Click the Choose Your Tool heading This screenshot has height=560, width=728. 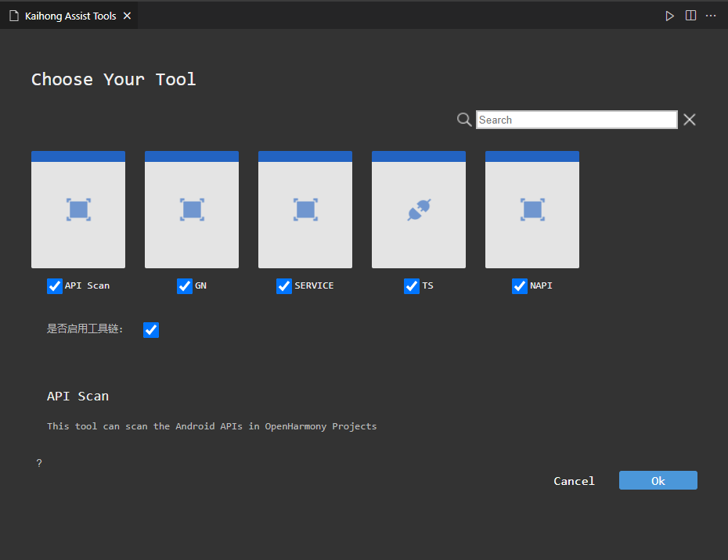[x=114, y=79]
